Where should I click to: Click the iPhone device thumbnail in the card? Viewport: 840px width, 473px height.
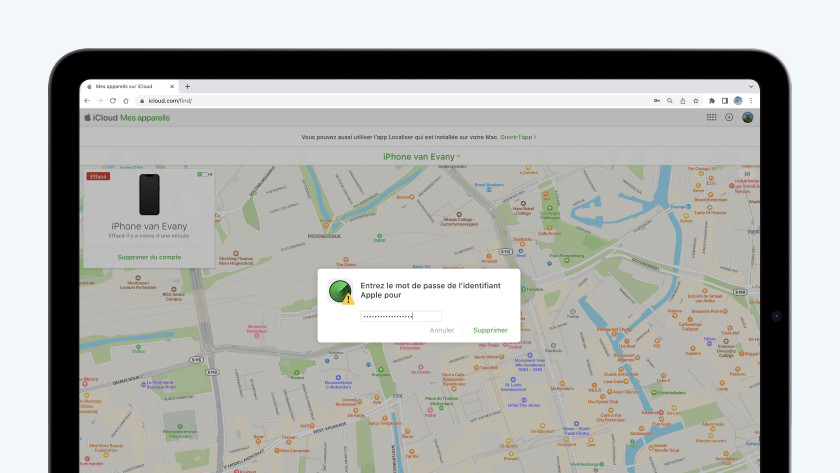click(149, 194)
